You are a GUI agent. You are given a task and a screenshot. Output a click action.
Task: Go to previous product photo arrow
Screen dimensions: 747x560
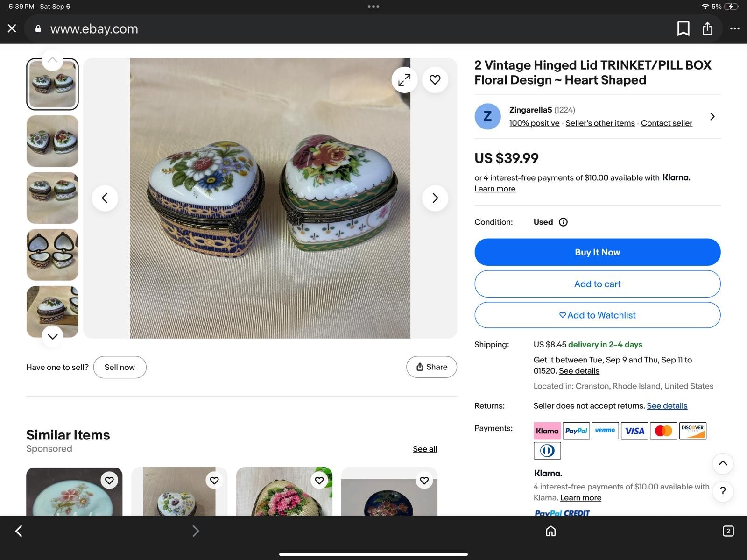coord(105,198)
